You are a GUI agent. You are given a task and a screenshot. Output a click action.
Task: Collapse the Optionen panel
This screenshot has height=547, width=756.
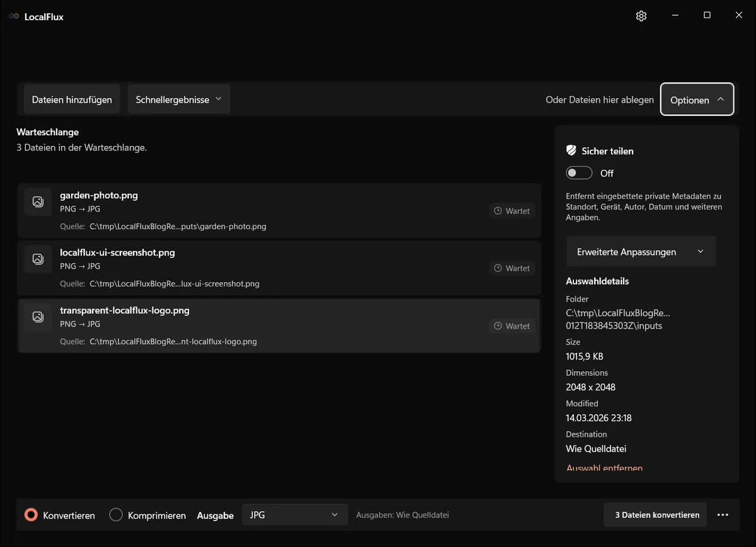(x=697, y=99)
